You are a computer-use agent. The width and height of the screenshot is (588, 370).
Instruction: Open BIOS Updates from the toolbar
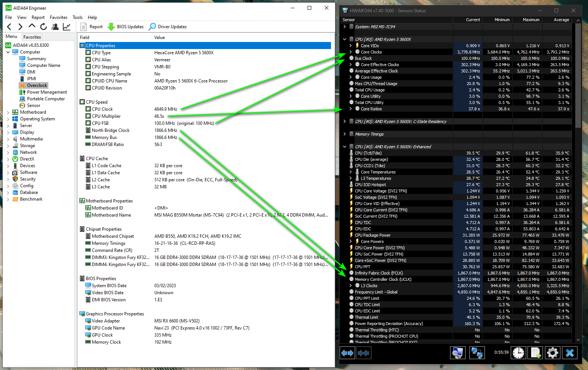126,27
